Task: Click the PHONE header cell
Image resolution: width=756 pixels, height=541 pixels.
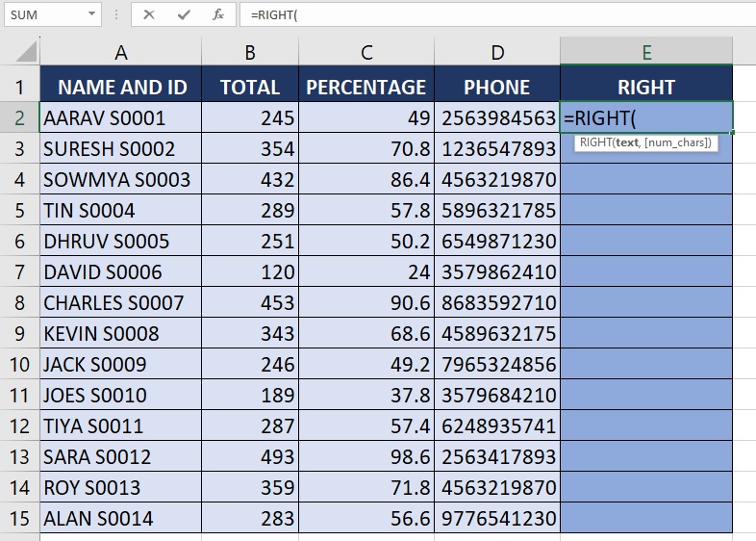Action: point(496,88)
